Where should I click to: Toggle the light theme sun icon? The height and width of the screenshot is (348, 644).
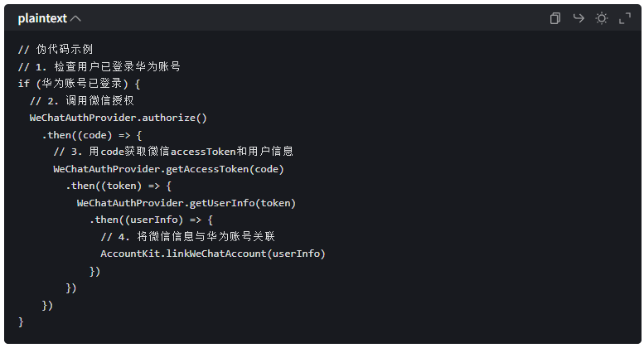602,18
